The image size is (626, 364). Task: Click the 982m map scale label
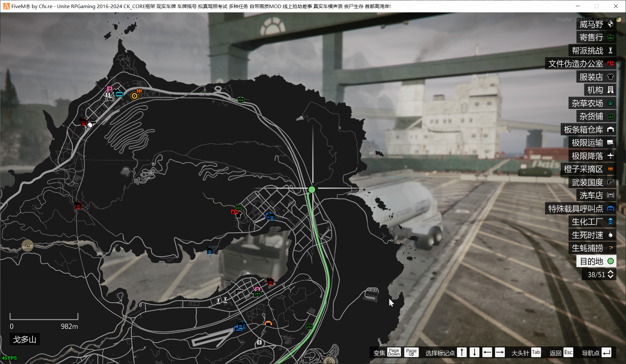click(x=69, y=326)
